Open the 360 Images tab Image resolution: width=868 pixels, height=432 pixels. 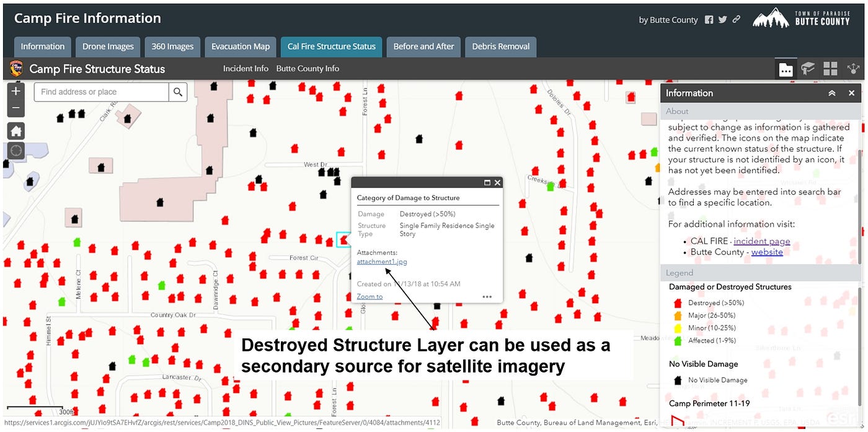172,46
